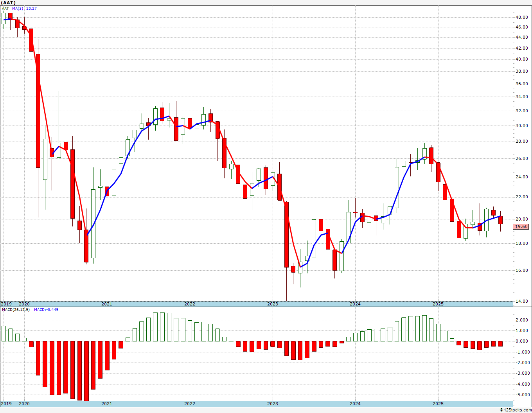This screenshot has width=532, height=413.
Task: Click the 48.00 price axis label
Action: pos(521,17)
